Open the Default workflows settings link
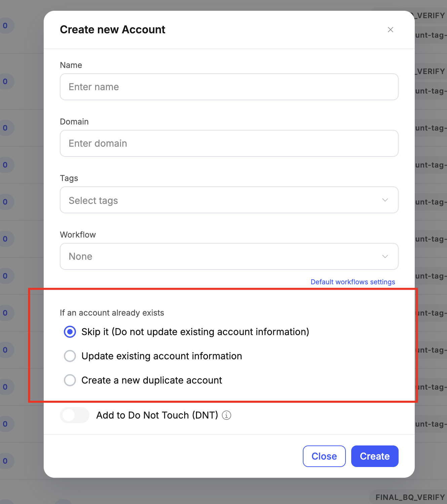 pos(353,282)
